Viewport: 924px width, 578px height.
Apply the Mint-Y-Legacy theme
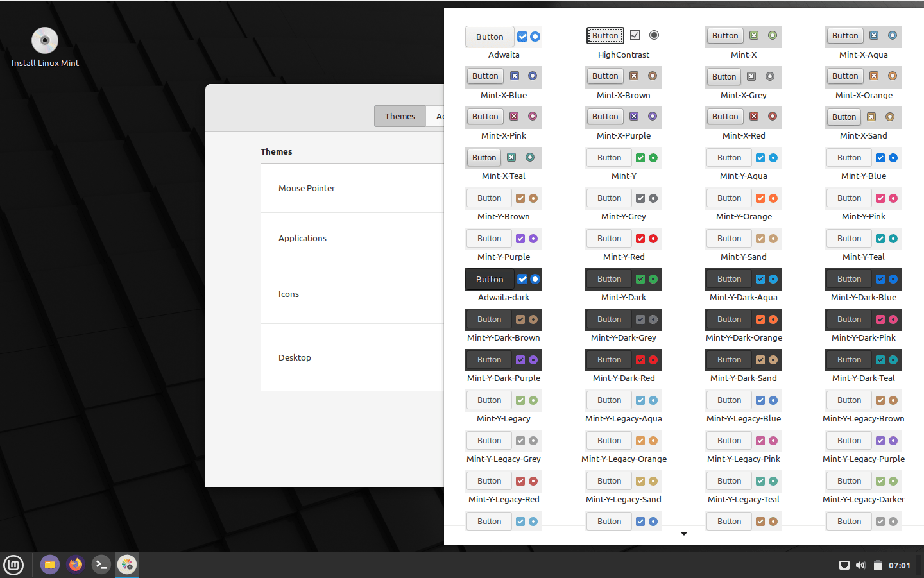coord(504,407)
